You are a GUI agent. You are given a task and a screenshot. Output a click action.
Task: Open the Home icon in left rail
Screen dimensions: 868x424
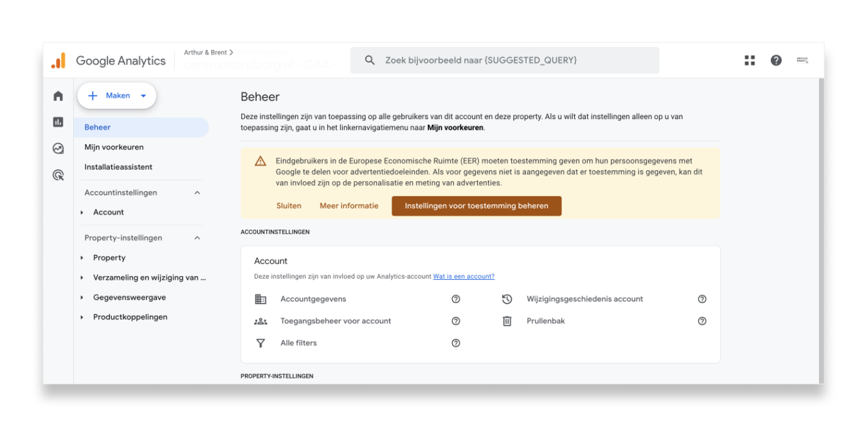pos(59,96)
